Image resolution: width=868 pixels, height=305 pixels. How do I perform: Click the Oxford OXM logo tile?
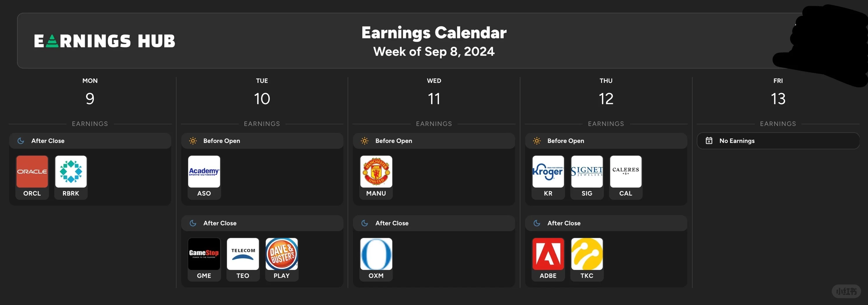click(x=376, y=260)
